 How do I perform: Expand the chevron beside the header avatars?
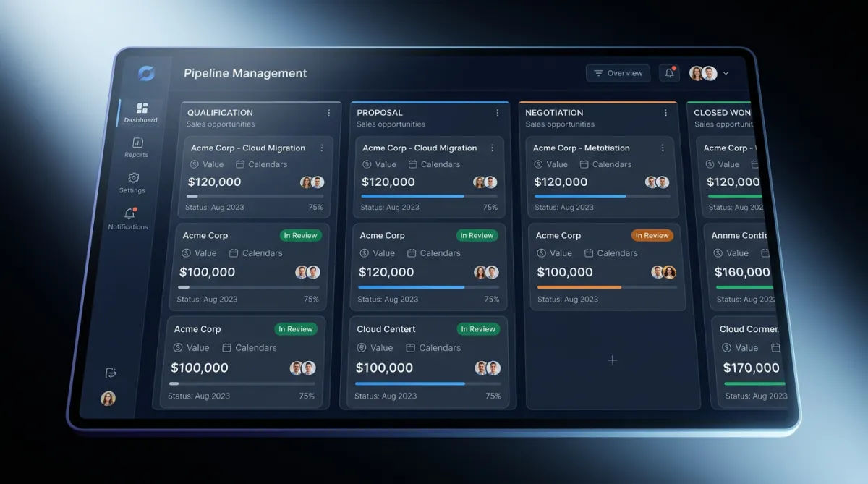[x=726, y=73]
